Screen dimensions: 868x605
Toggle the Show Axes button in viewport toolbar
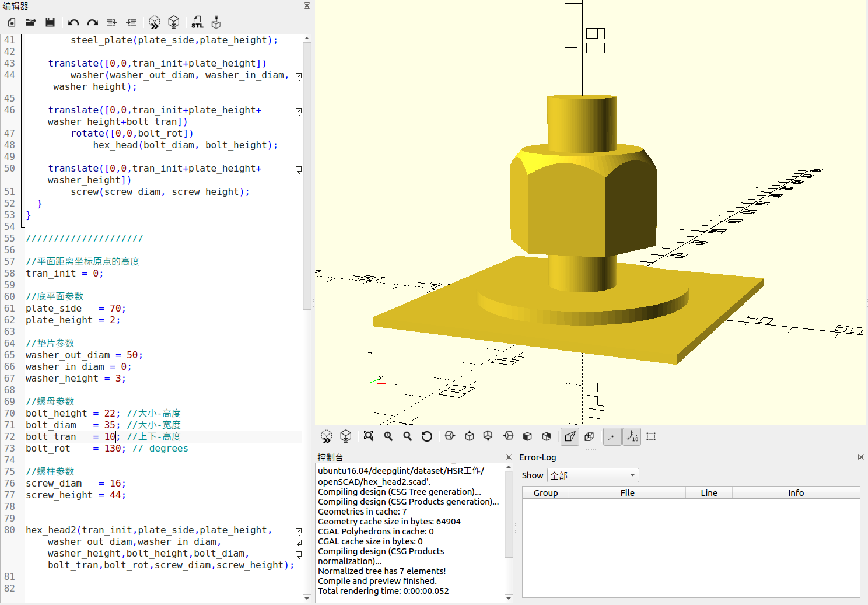coord(612,436)
